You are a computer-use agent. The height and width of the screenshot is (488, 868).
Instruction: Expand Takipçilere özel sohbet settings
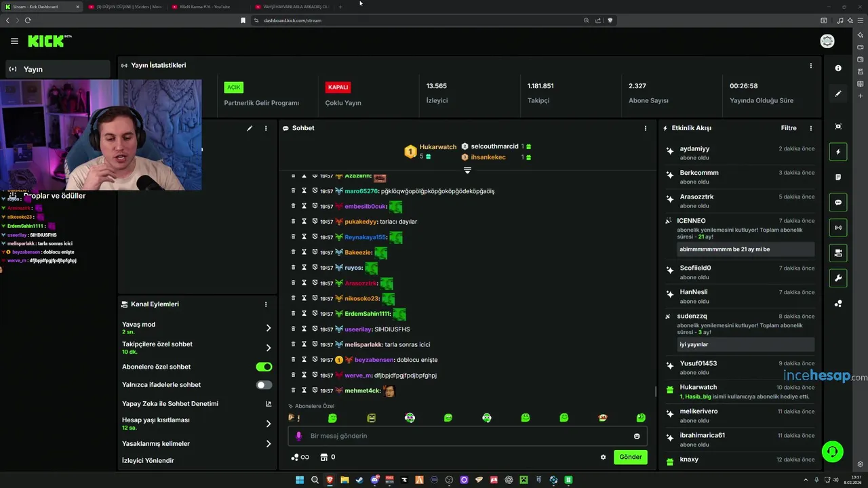coord(269,348)
